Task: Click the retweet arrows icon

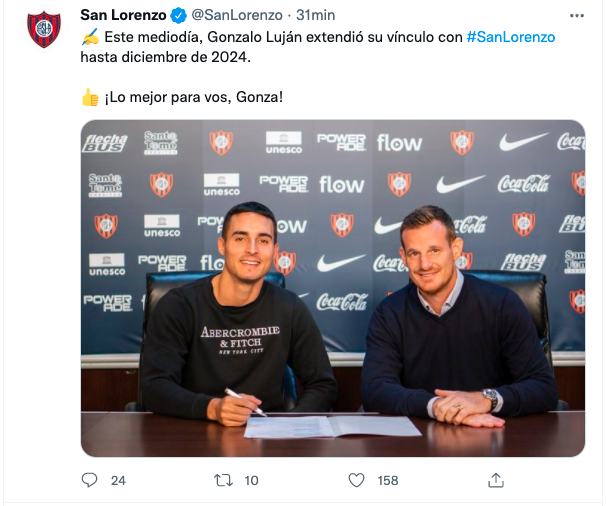Action: (223, 480)
